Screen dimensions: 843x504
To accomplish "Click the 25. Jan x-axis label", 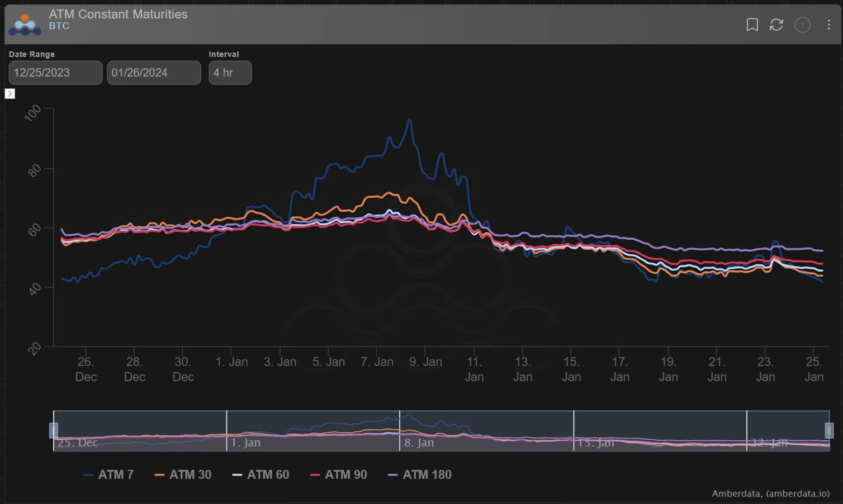I will coord(814,369).
